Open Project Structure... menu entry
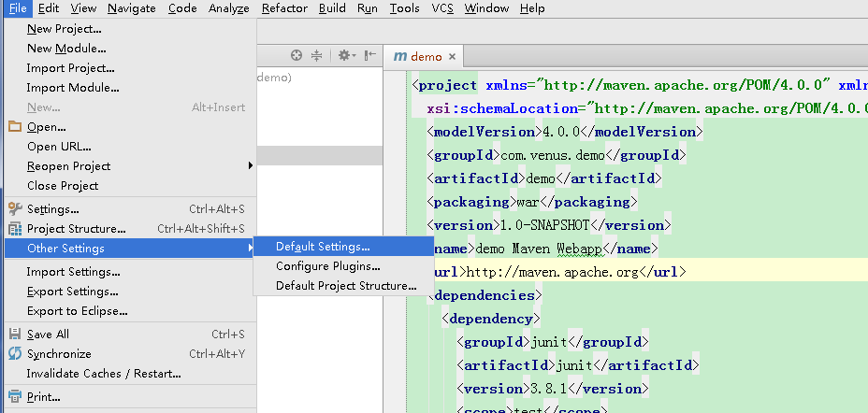Viewport: 868px width, 413px height. [131, 228]
